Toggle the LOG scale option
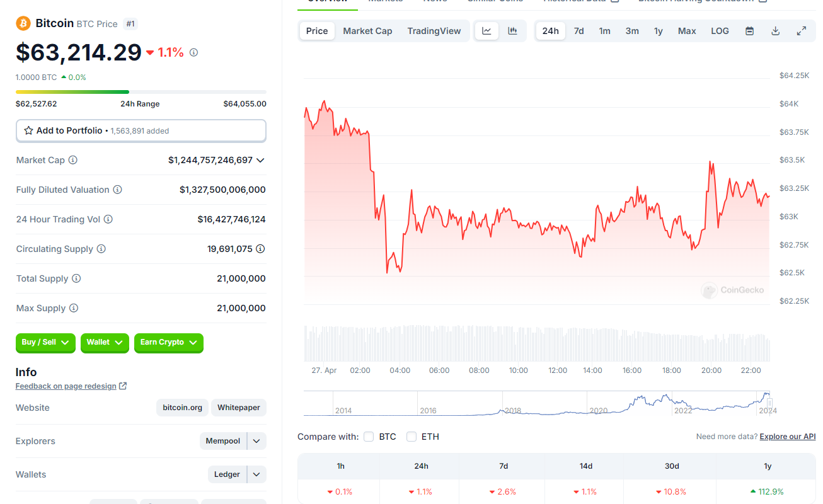 (720, 31)
